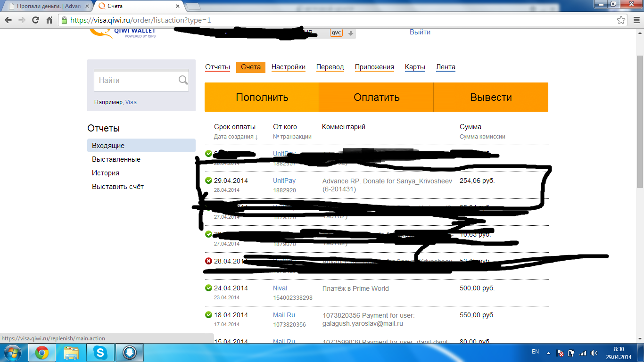This screenshot has width=644, height=362.
Task: Click the Сумма column header
Action: [471, 127]
